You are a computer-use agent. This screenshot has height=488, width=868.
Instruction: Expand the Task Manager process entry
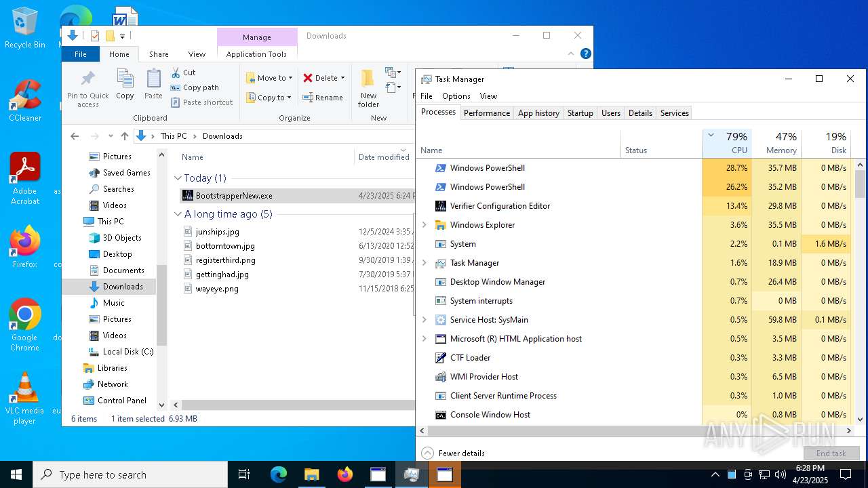coord(425,263)
